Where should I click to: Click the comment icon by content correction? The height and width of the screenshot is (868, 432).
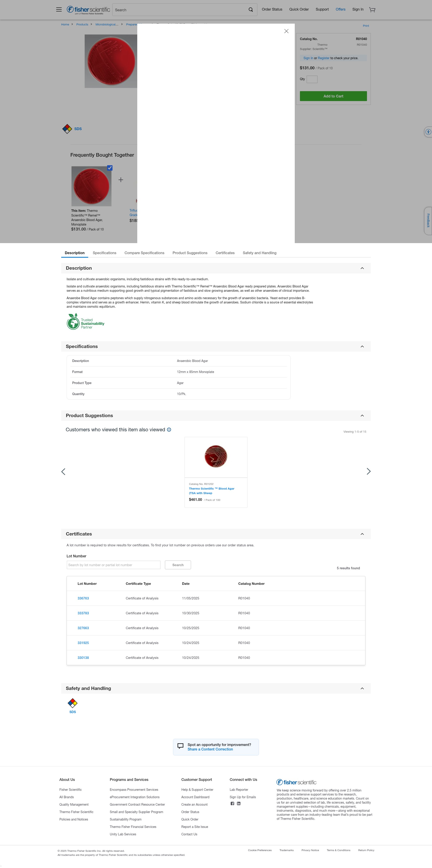[x=180, y=746]
